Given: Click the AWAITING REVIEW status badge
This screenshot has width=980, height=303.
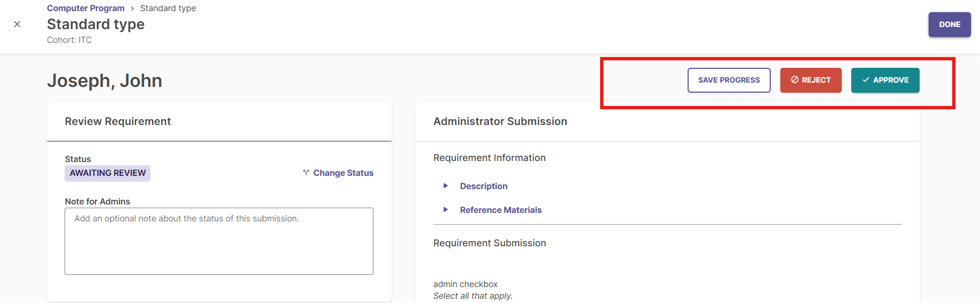Looking at the screenshot, I should [x=108, y=173].
